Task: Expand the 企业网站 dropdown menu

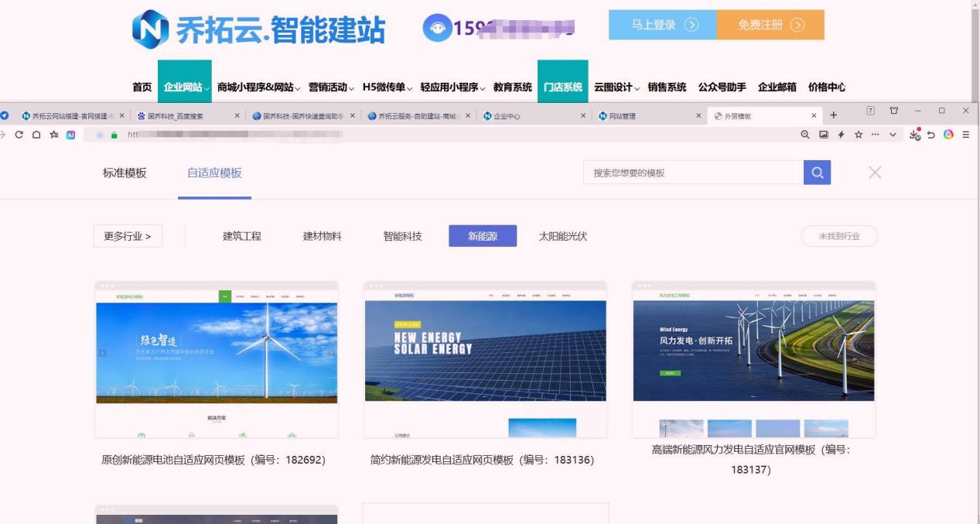Action: (x=186, y=87)
